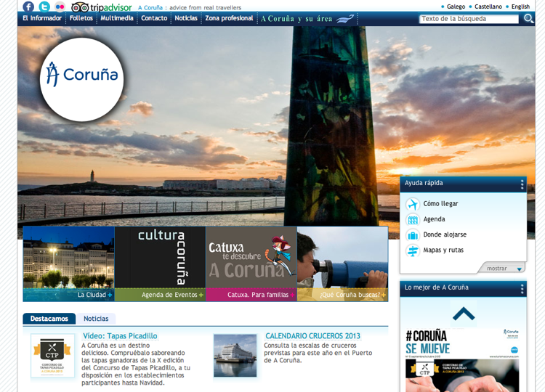
Task: Click the cruise ship thumbnail
Action: (235, 356)
